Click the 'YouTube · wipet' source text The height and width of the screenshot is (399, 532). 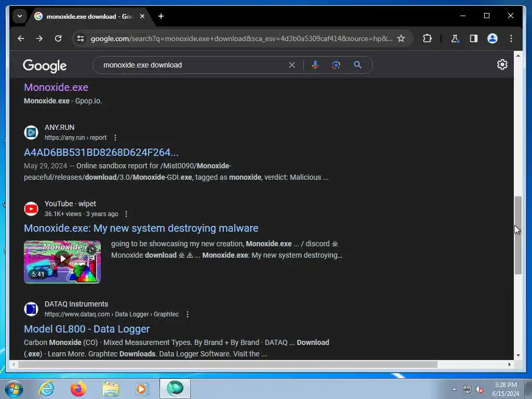tap(70, 204)
